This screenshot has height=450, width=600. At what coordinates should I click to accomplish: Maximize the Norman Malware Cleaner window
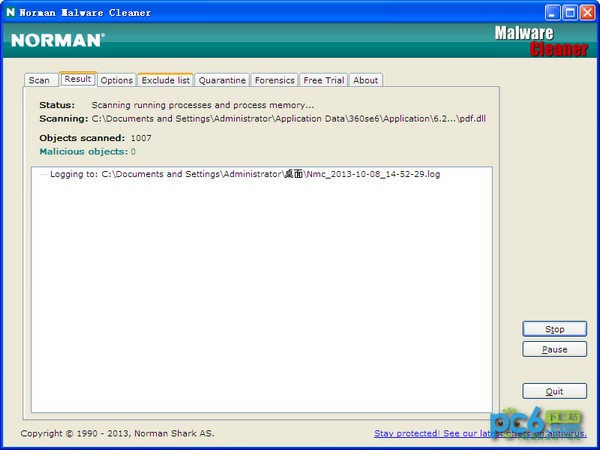[570, 13]
